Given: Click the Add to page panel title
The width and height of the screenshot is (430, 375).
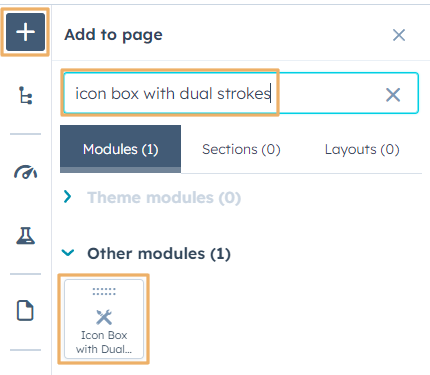Looking at the screenshot, I should click(113, 35).
